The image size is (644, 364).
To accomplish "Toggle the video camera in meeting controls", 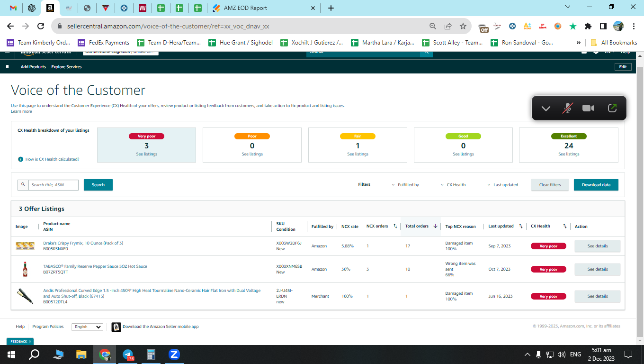I will click(588, 109).
